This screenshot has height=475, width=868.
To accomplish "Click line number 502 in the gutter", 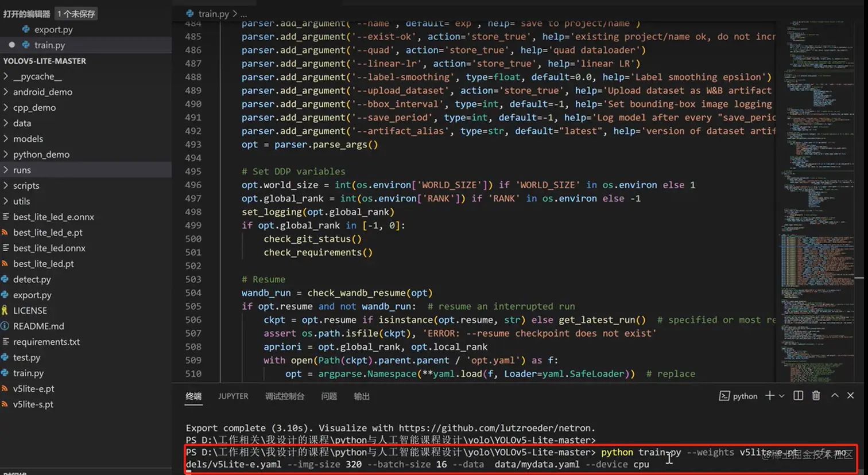I will click(x=193, y=266).
